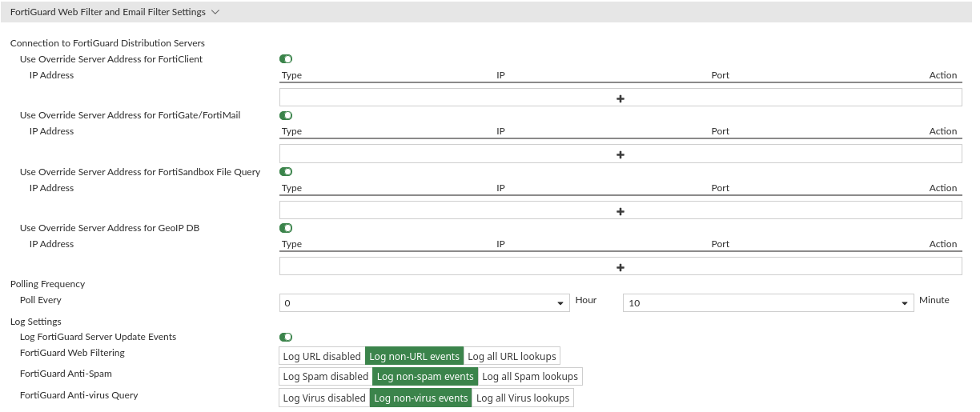Click the Port column header in FortiGate/FortiMail table
Image resolution: width=980 pixels, height=412 pixels.
(x=721, y=131)
